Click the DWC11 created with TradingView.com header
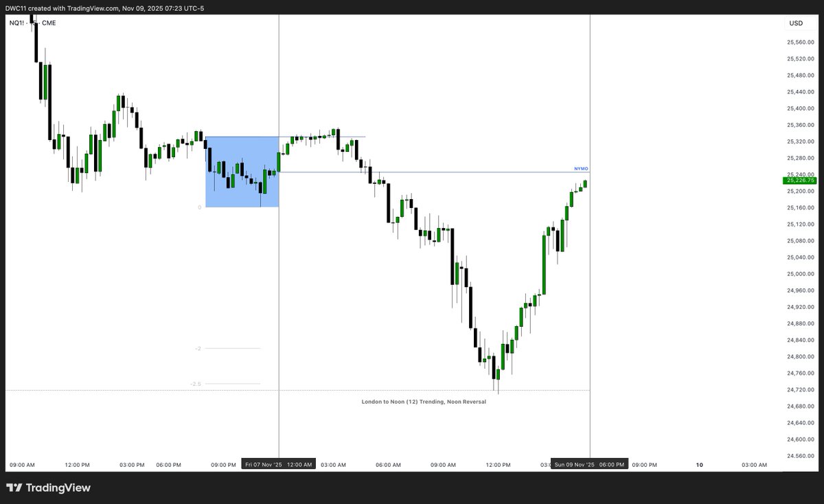 coord(104,8)
